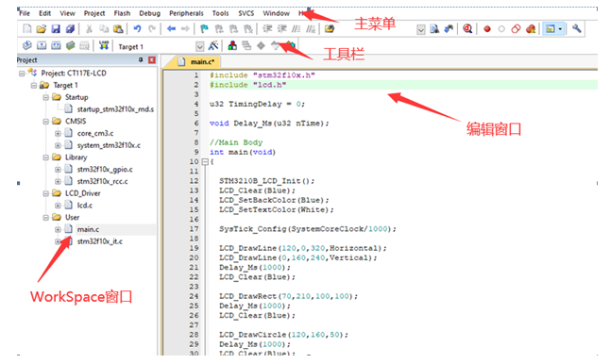
Task: Collapse the Startup folder
Action: click(x=46, y=97)
